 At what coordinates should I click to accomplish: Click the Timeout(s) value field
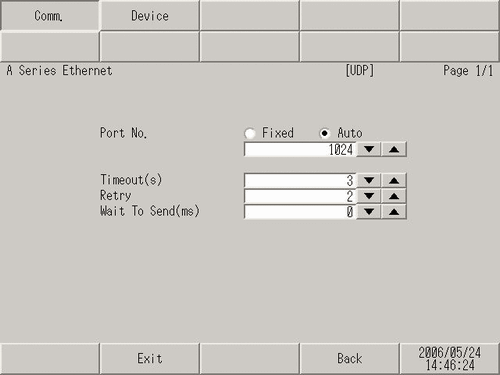pyautogui.click(x=300, y=181)
